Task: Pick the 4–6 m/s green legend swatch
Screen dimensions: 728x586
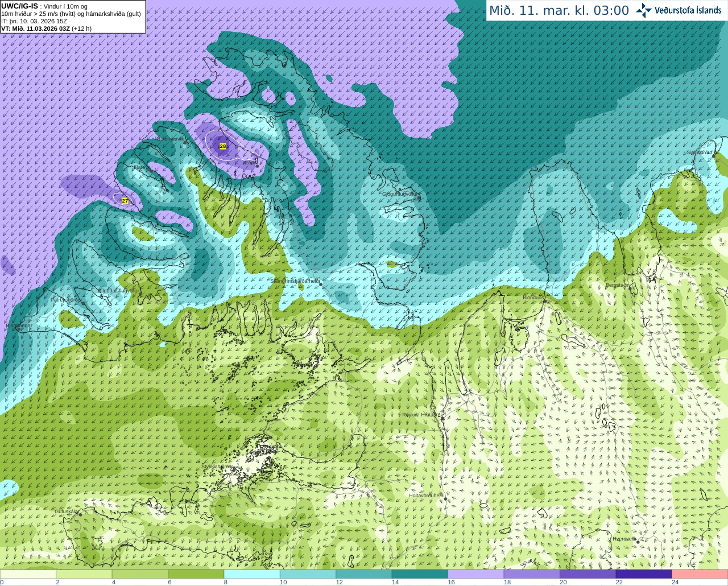Action: pos(140,574)
